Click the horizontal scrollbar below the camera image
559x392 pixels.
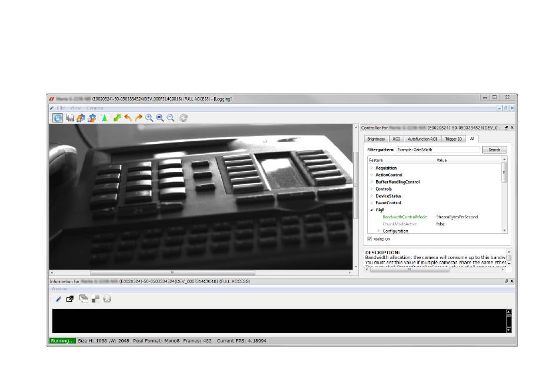click(x=201, y=273)
